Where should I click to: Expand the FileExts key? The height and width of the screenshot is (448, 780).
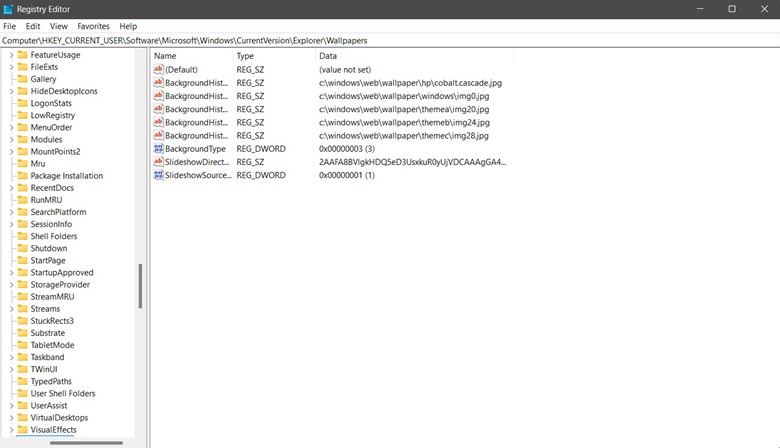(x=11, y=67)
